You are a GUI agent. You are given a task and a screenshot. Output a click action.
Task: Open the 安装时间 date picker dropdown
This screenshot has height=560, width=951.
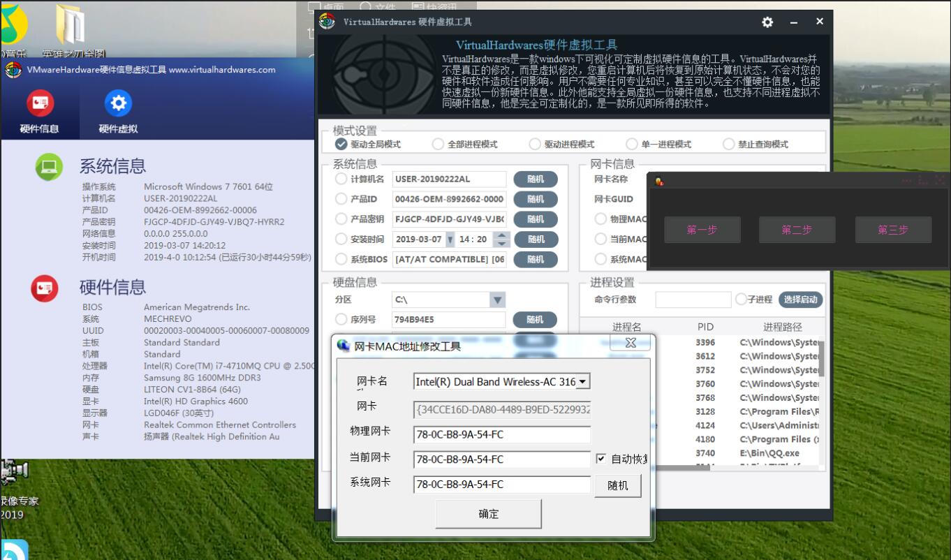[x=450, y=239]
